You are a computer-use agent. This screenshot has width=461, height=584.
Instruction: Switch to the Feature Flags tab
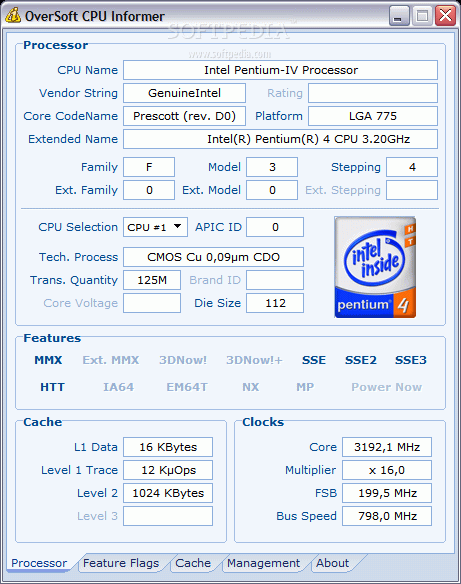coord(121,563)
